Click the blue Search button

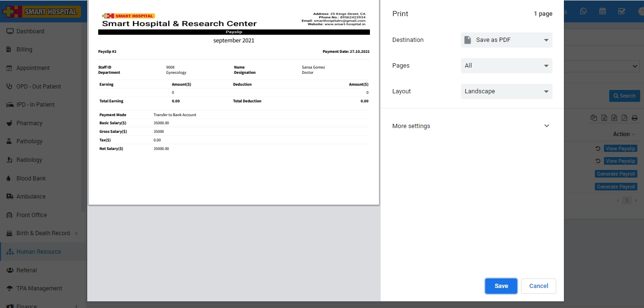coord(624,96)
